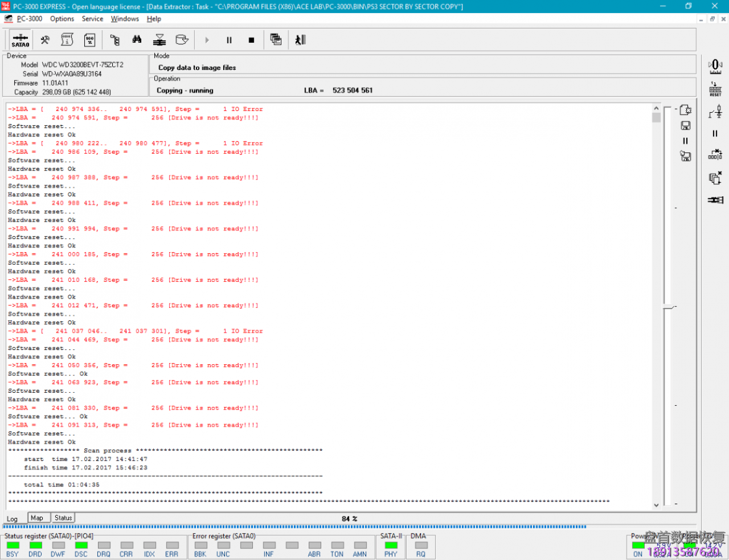Click the running man exit icon

coord(300,40)
